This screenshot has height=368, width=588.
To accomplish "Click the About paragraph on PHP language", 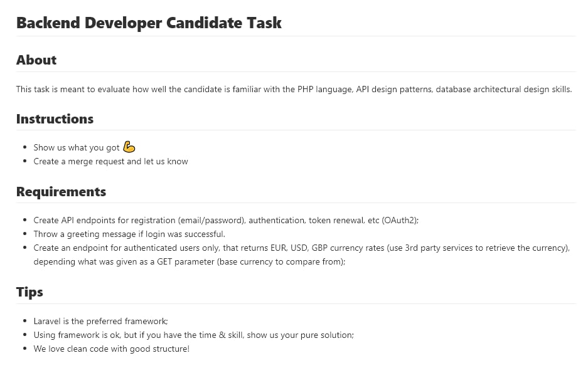I will (x=294, y=89).
